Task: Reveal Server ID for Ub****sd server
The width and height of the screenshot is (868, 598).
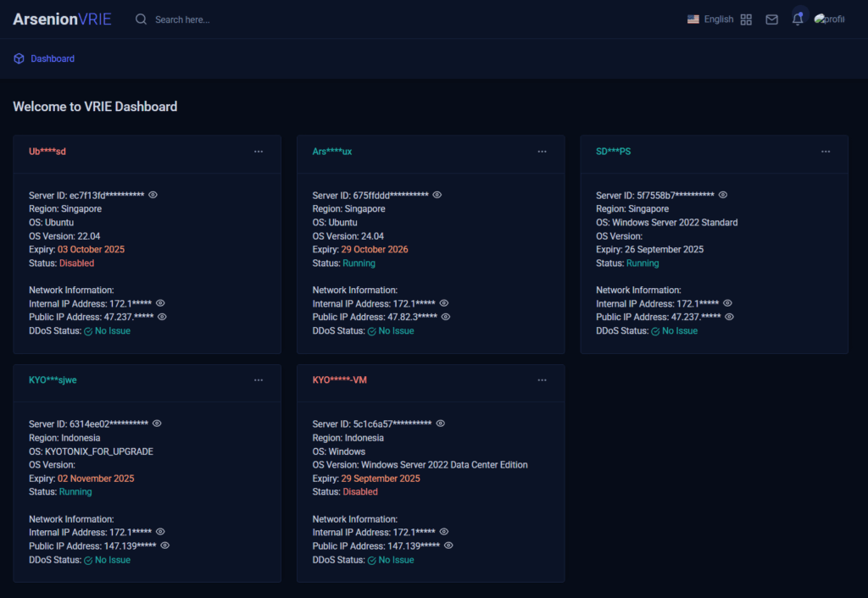Action: pos(153,195)
